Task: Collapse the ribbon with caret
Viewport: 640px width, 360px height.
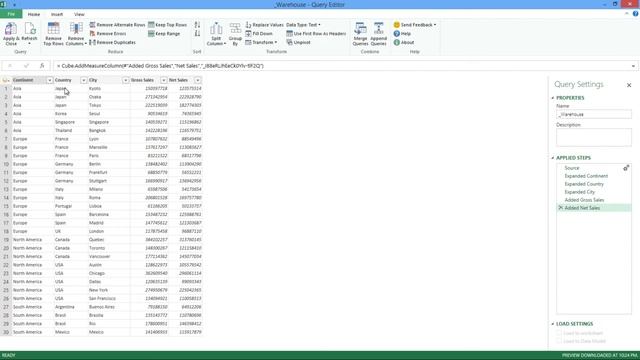Action: [x=627, y=14]
